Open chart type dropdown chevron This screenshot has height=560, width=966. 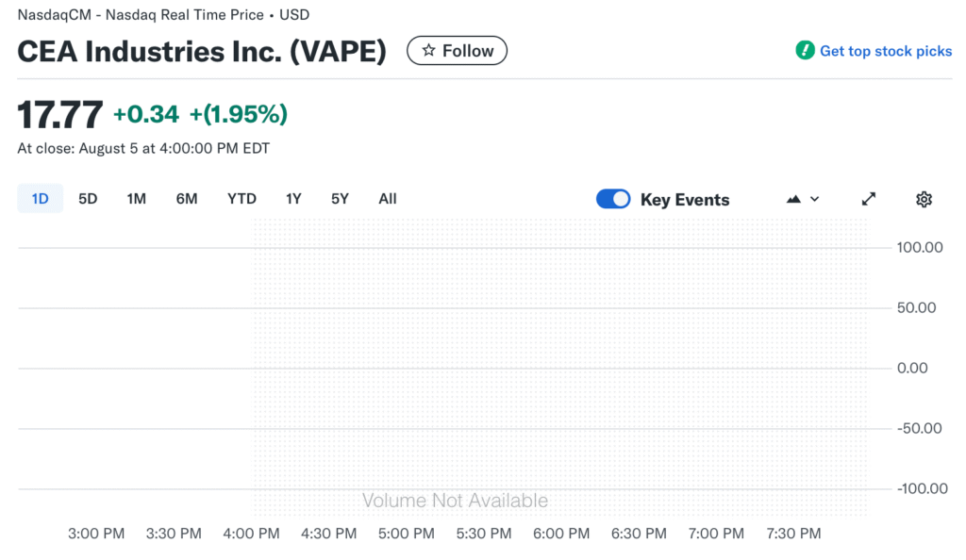[x=815, y=199]
